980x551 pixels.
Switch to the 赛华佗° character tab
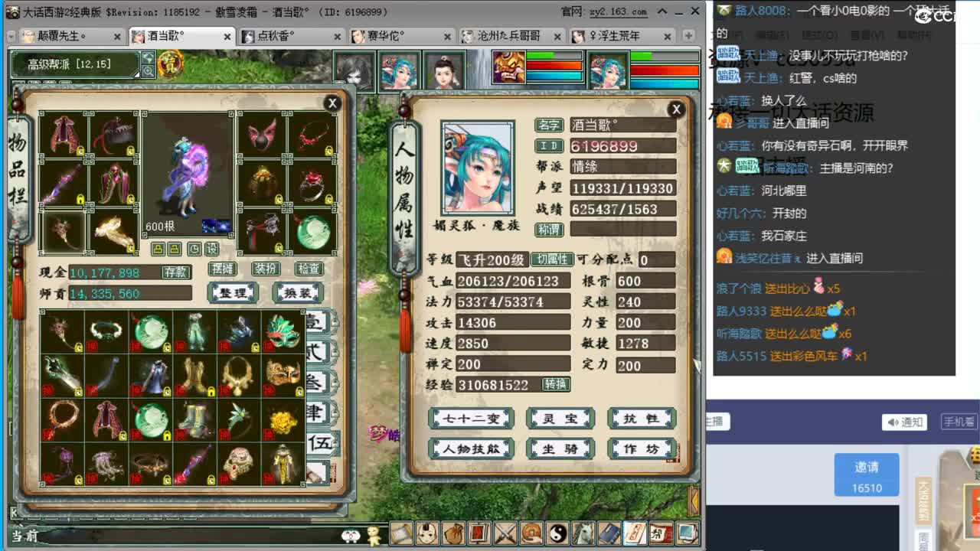[401, 36]
